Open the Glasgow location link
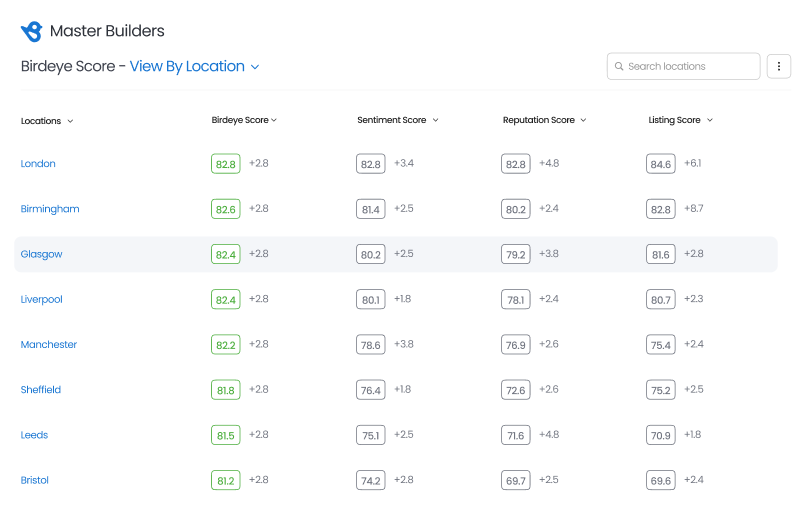Screen dimensions: 812x524 (41, 254)
